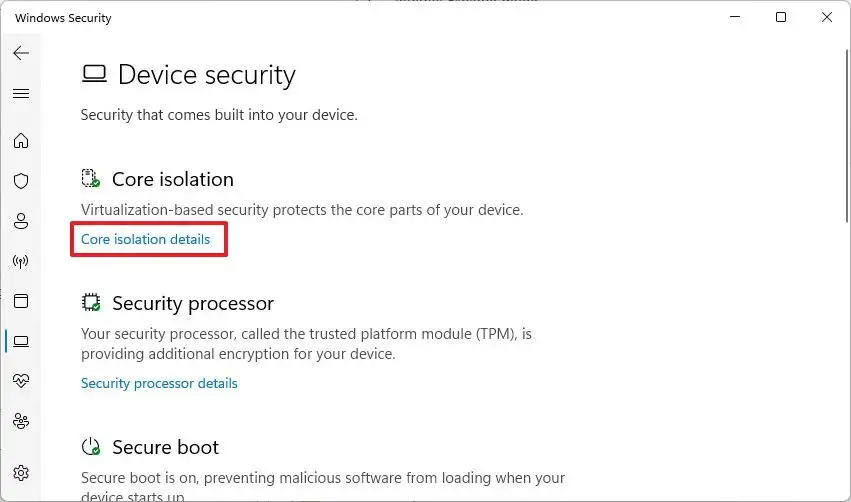Click the Security processor chip icon

91,303
